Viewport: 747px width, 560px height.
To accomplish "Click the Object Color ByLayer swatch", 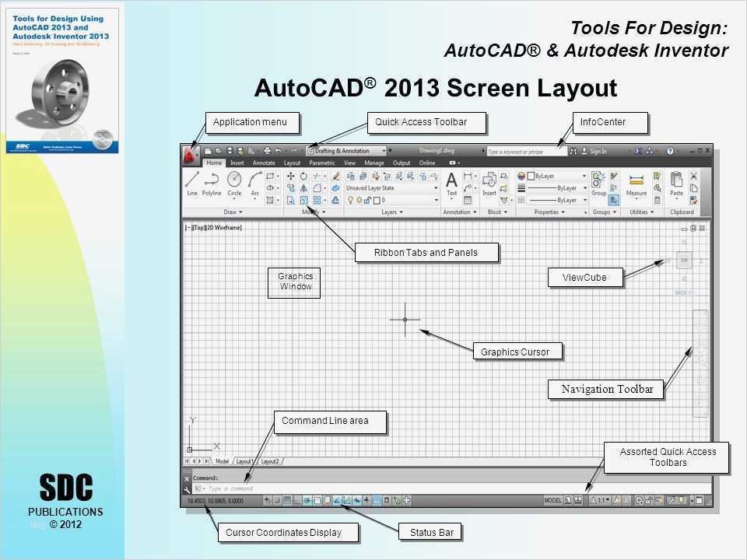I will [x=530, y=177].
